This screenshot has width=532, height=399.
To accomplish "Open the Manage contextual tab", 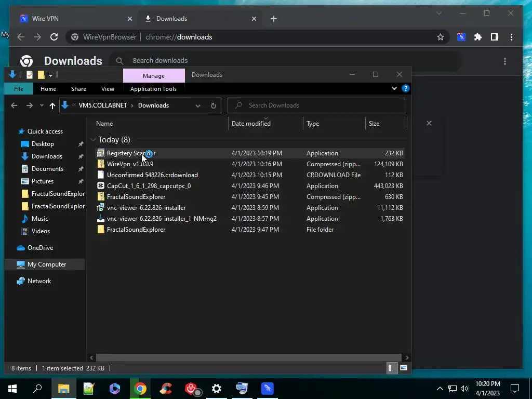I will point(154,76).
